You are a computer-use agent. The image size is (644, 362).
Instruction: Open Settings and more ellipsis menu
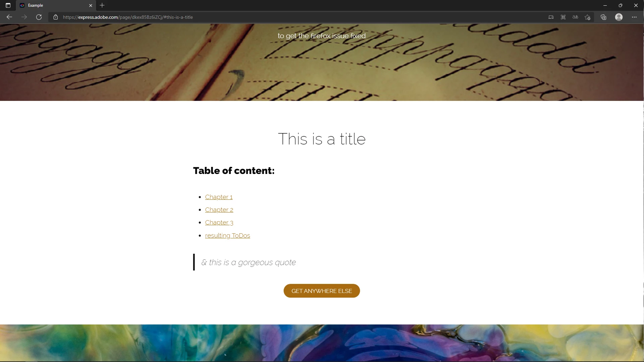(634, 17)
